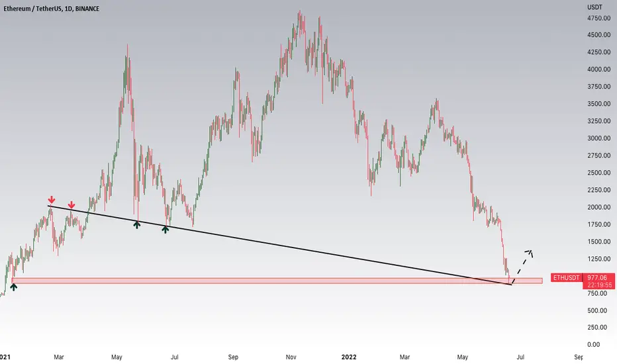Click the 2022 year label on time axis
The height and width of the screenshot is (364, 617).
click(x=349, y=357)
